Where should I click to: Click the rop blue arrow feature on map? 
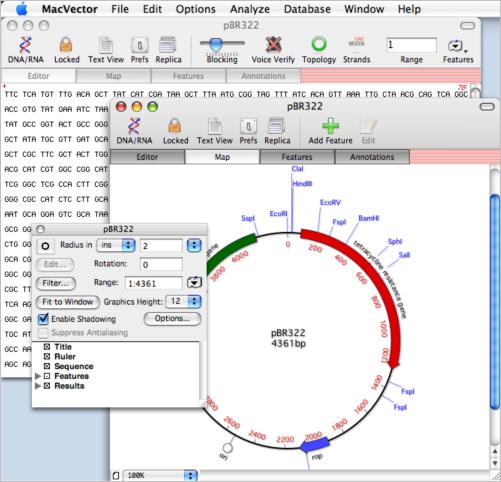click(x=314, y=445)
